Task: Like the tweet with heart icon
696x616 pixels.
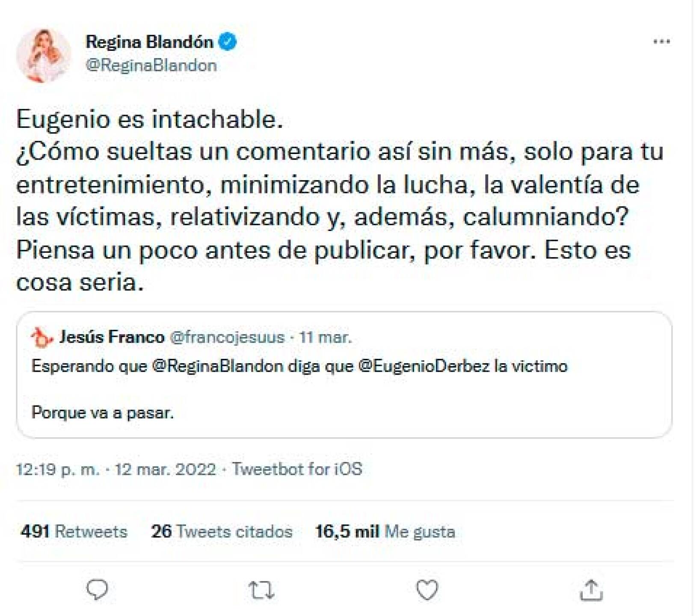Action: pyautogui.click(x=427, y=590)
